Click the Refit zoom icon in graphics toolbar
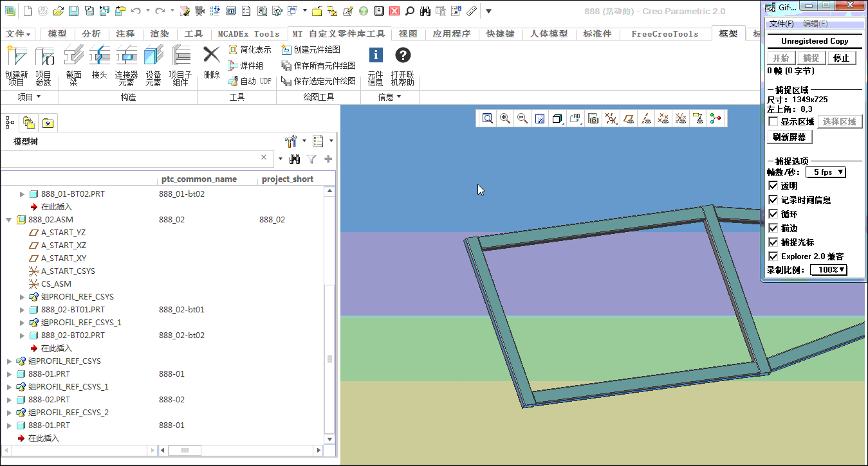 tap(488, 118)
